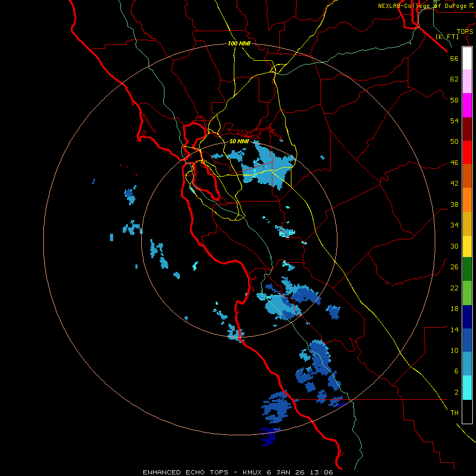Click the 6 legend scale value
Screen dimensions: 476x476
(456, 371)
